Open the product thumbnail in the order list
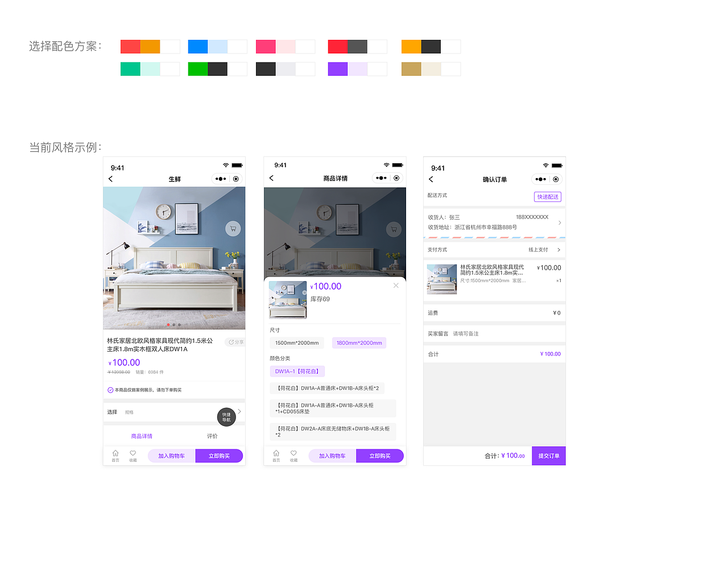Viewport: 728px width, 570px height. click(x=442, y=279)
